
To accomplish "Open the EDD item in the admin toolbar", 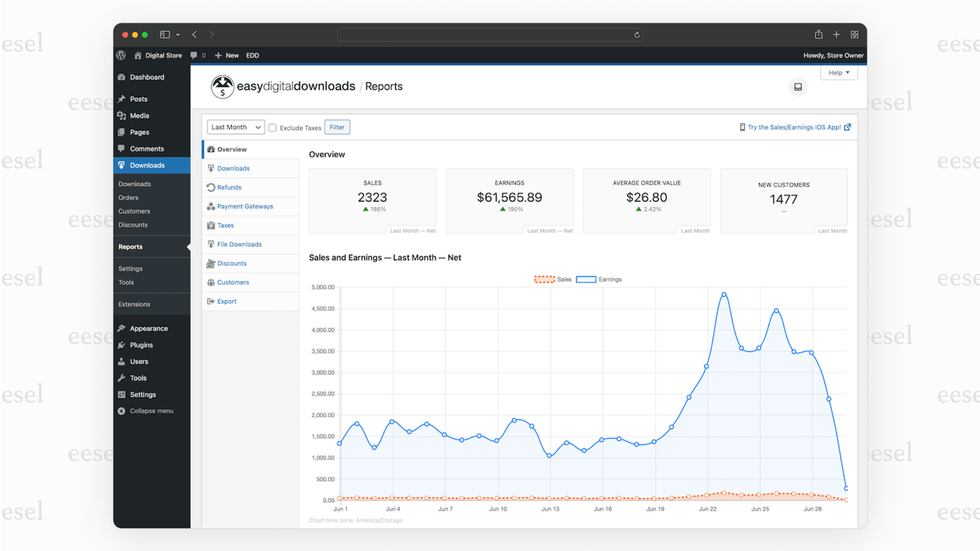I will 252,55.
